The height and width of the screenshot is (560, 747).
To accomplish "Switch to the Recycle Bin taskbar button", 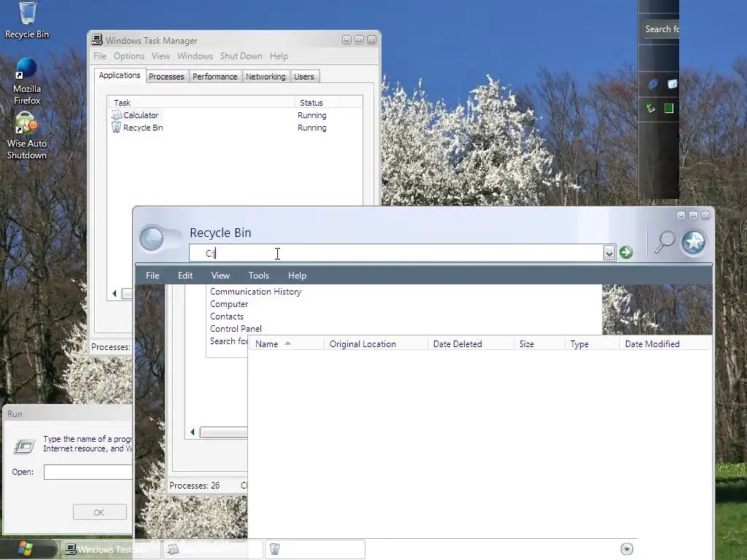I will [315, 550].
